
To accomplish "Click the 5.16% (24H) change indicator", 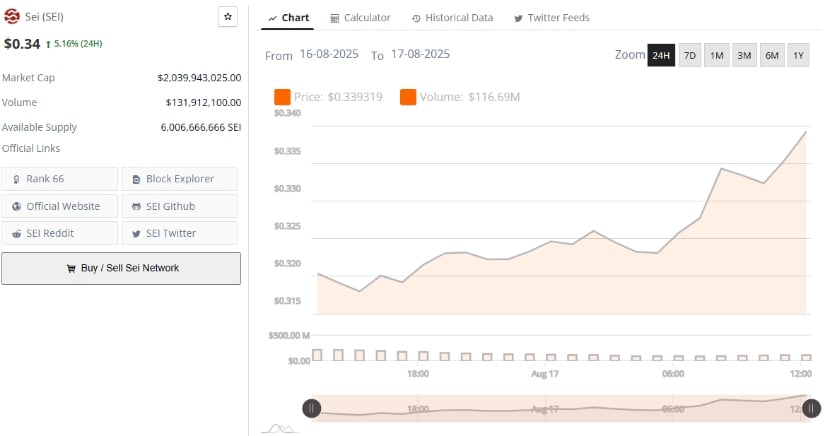I will [x=74, y=44].
